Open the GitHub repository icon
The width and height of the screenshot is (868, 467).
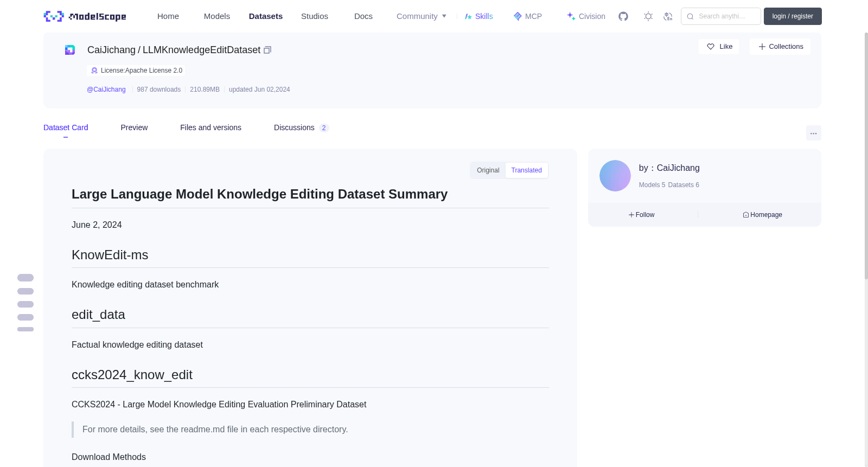pos(623,16)
